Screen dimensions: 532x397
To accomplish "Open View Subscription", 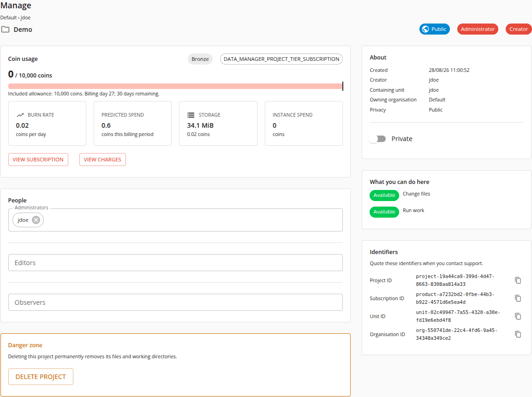I will click(38, 160).
